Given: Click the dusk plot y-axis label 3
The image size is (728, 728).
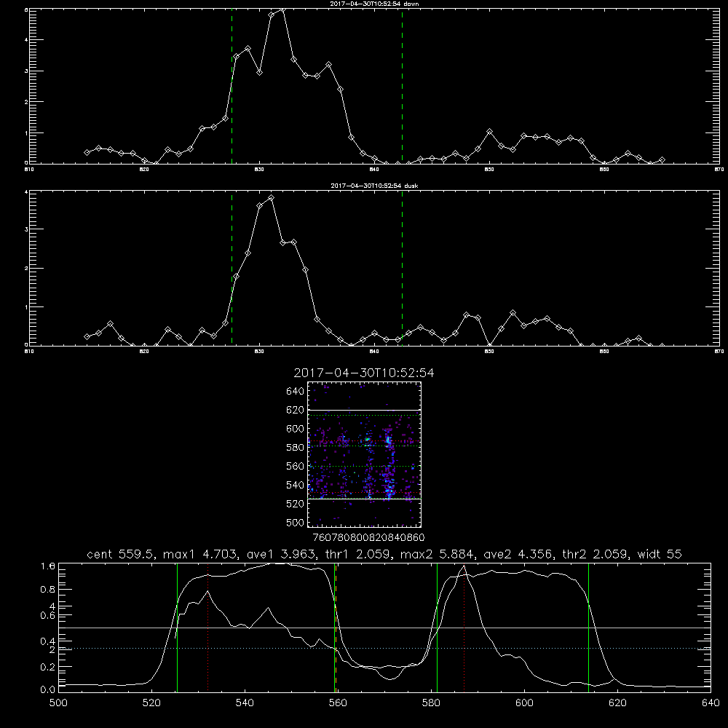Looking at the screenshot, I should (26, 229).
